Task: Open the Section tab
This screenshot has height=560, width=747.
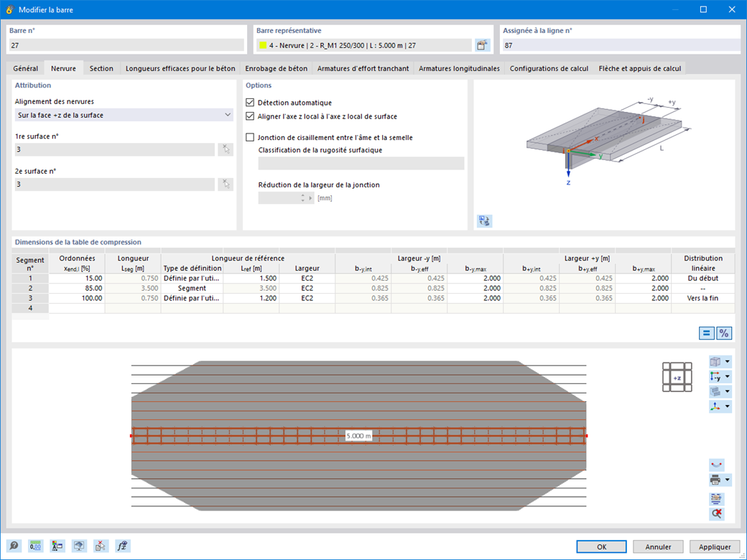Action: coord(101,68)
